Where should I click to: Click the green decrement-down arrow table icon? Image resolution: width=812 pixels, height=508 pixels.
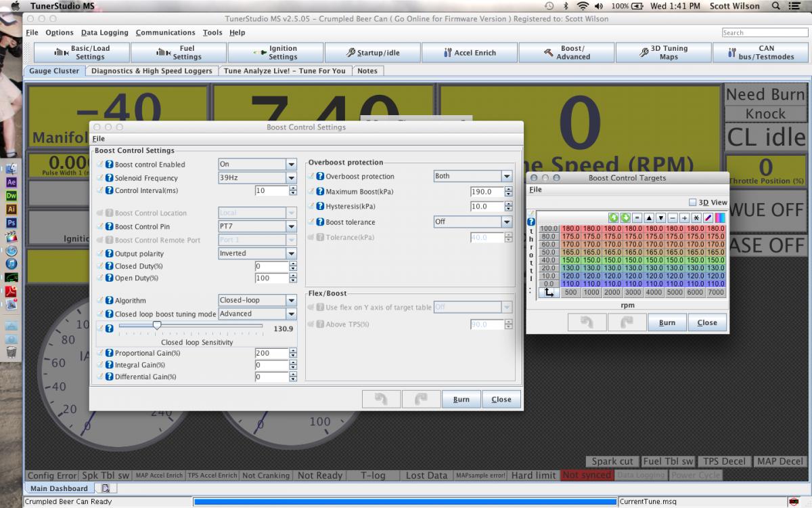click(625, 218)
